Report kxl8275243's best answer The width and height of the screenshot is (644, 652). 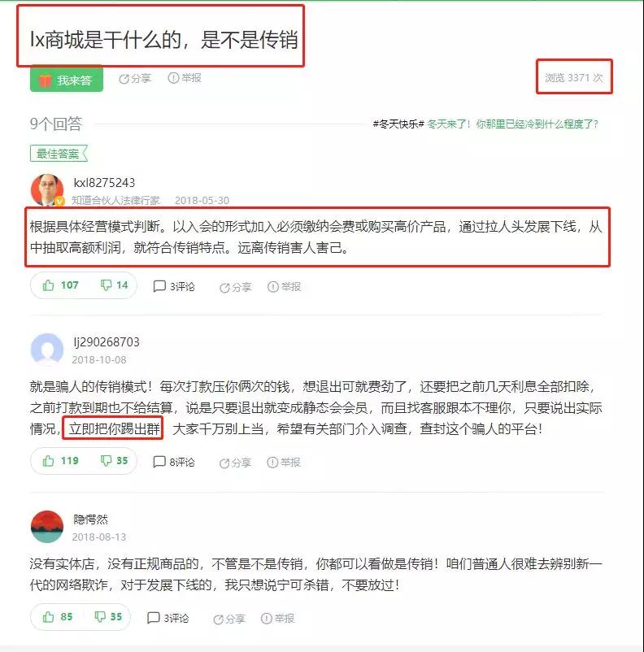[284, 286]
